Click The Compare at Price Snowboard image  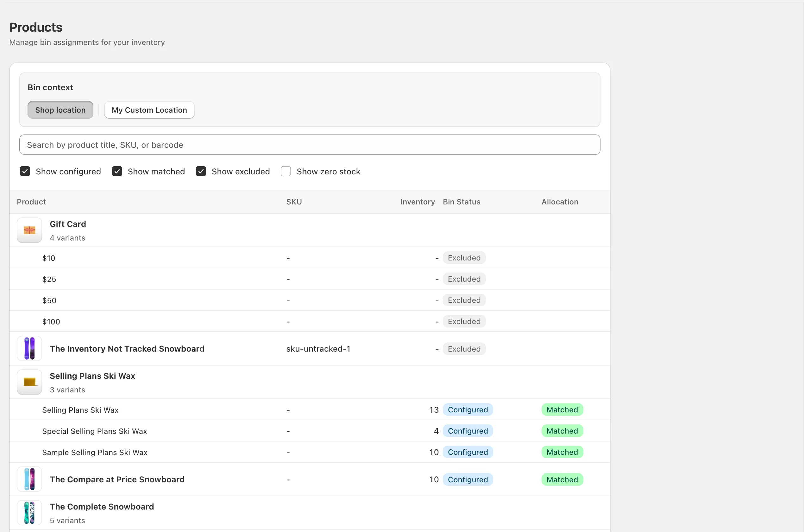29,479
